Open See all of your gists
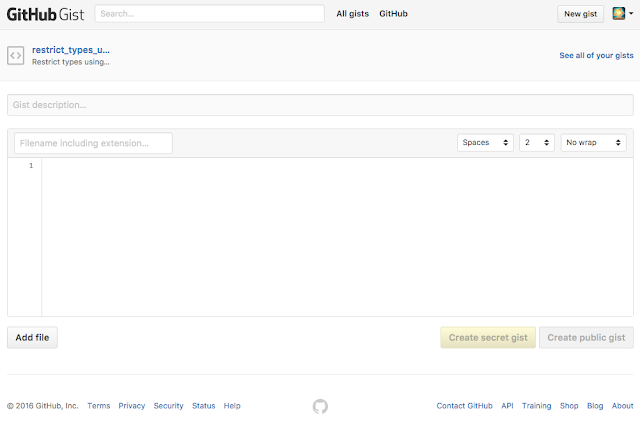 pyautogui.click(x=596, y=56)
